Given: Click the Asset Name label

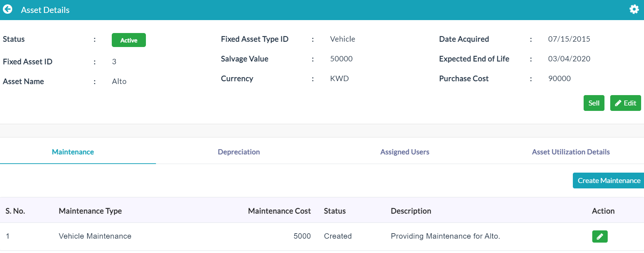Looking at the screenshot, I should (x=23, y=81).
